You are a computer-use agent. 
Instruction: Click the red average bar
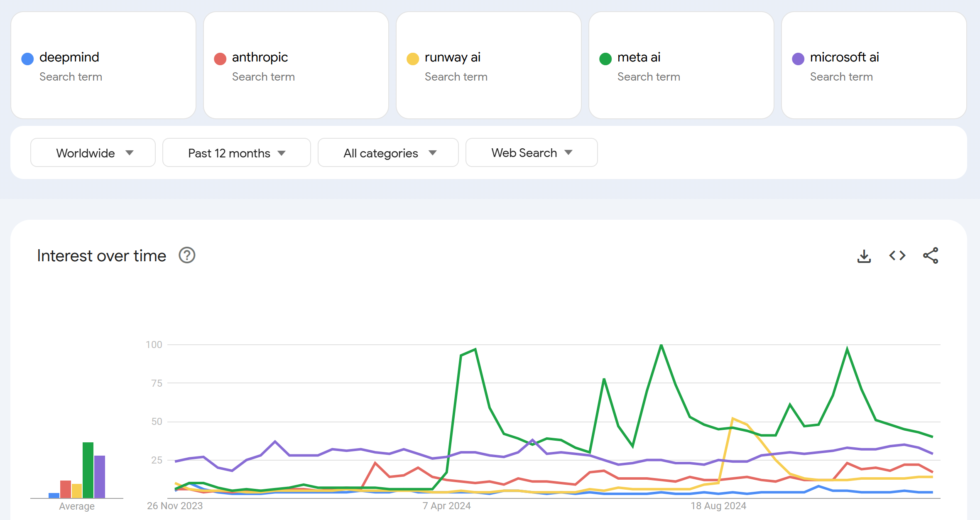coord(66,489)
